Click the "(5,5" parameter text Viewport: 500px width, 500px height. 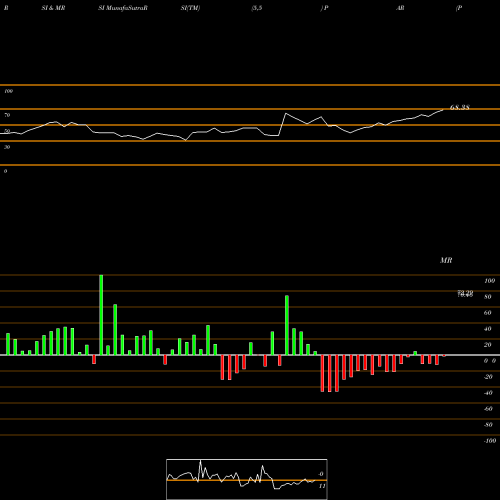[257, 8]
